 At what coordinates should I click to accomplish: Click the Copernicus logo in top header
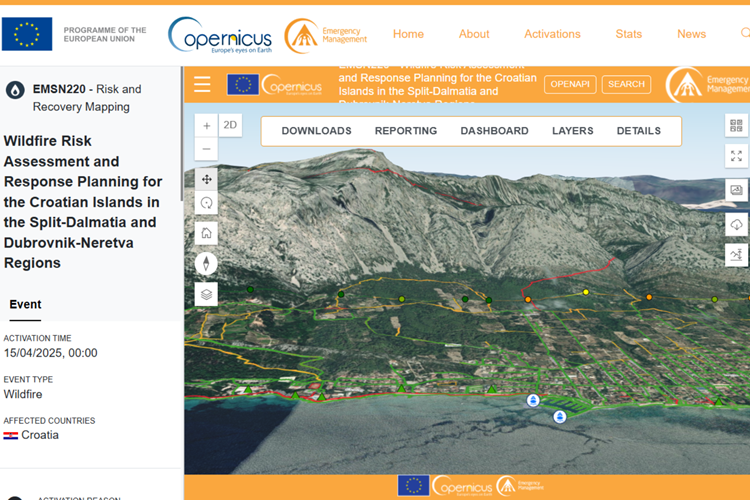[x=220, y=35]
